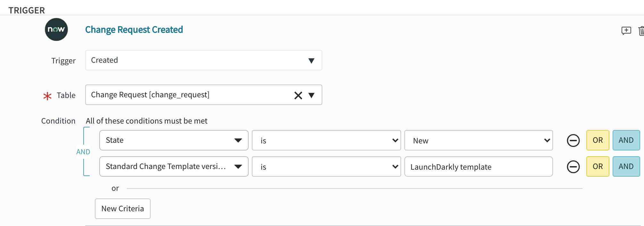Select OR on the LaunchDarkly template condition row

click(x=598, y=166)
